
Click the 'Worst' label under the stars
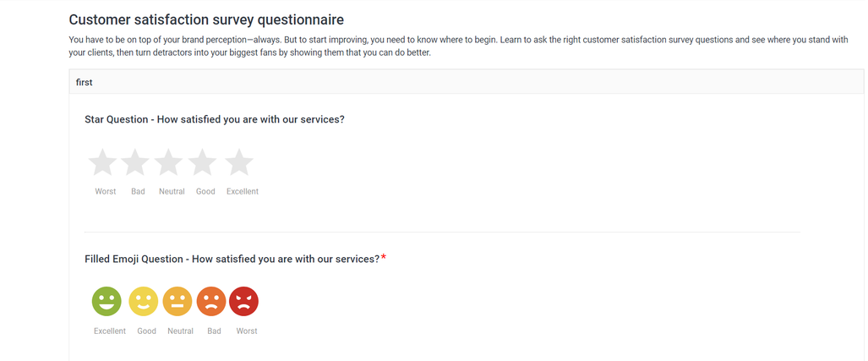[106, 192]
